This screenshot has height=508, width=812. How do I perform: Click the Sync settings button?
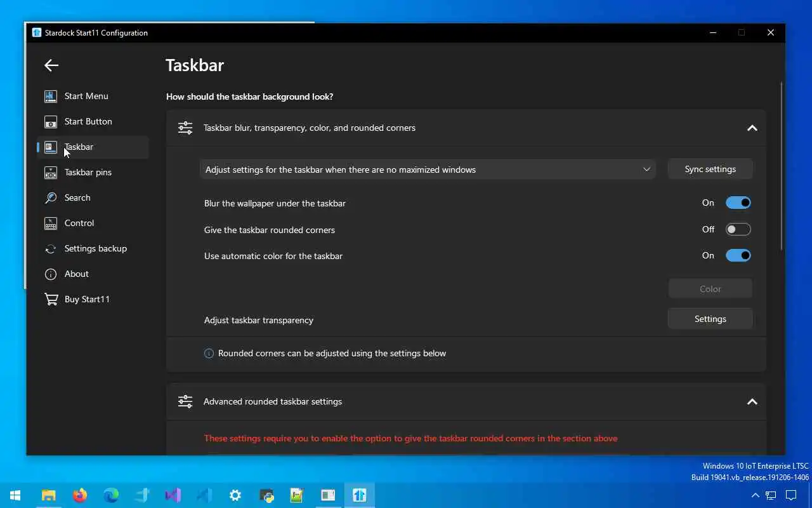click(710, 170)
